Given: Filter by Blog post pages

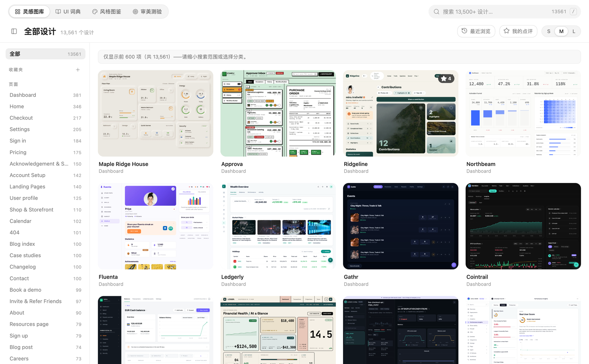Looking at the screenshot, I should (45, 347).
